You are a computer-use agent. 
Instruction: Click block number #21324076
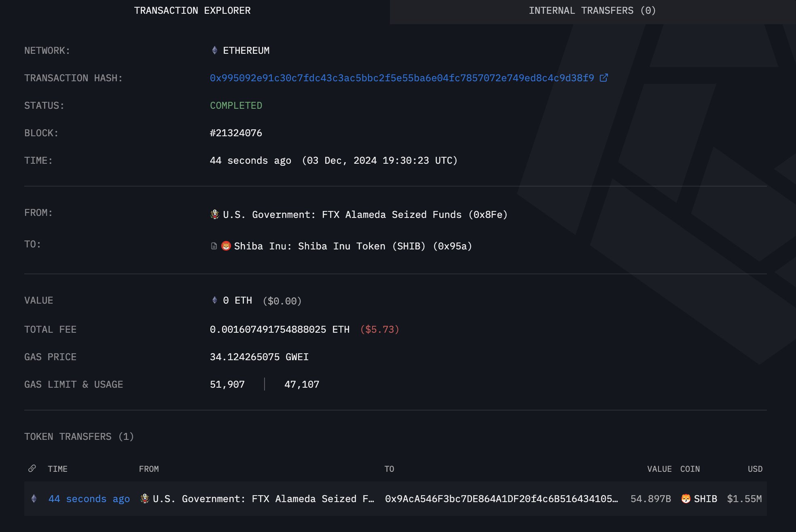(x=236, y=133)
